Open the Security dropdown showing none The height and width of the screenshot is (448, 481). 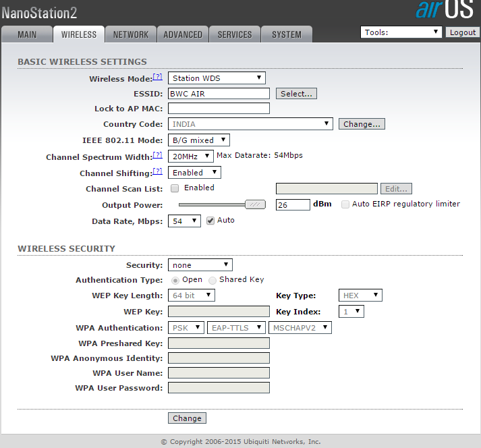coord(200,264)
